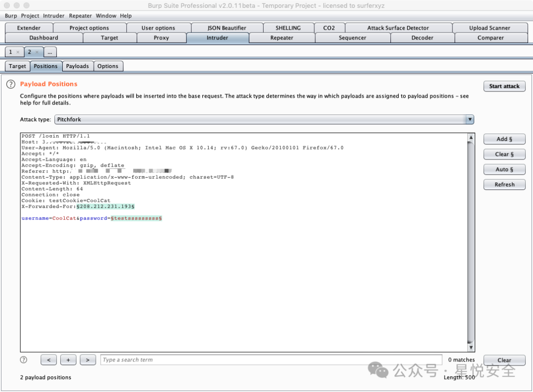Switch to the Project options tab
533x392 pixels.
click(89, 28)
